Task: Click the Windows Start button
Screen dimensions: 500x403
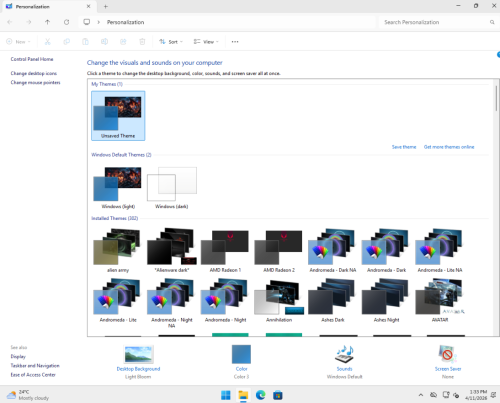Action: [x=226, y=395]
